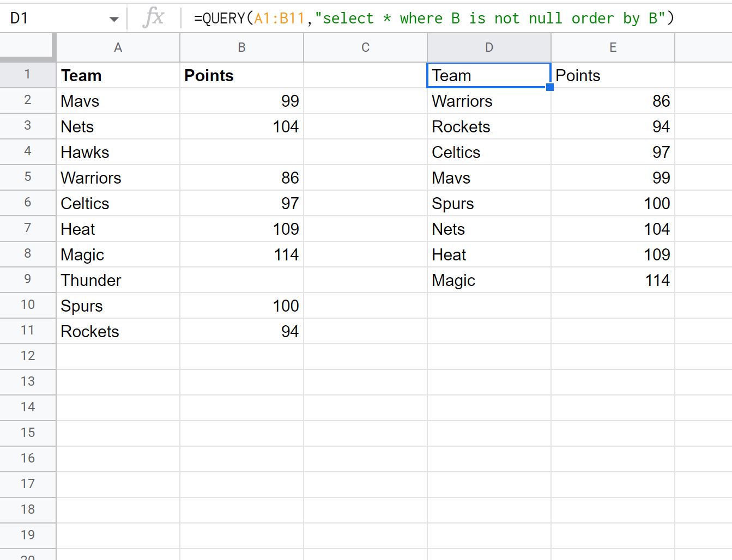Click the 99 value in column E
The image size is (732, 560).
[613, 178]
